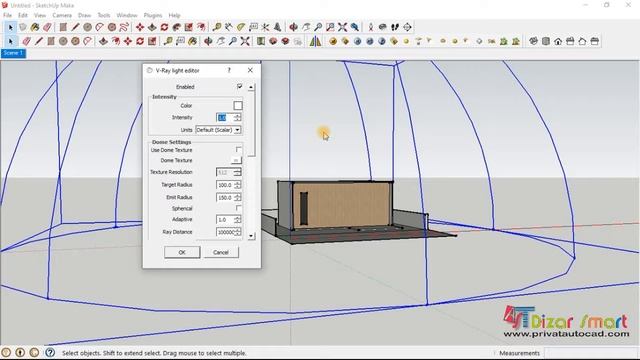Select the Follow Me tool

[x=176, y=27]
